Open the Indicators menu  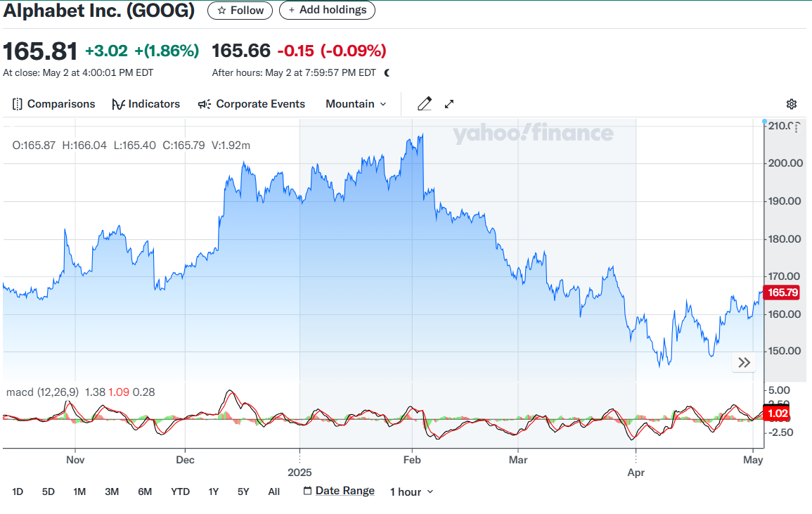tap(146, 104)
